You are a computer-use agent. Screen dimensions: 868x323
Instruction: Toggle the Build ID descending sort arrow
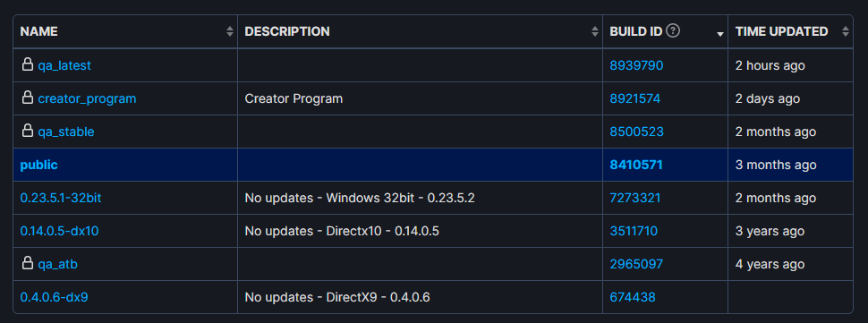(720, 34)
